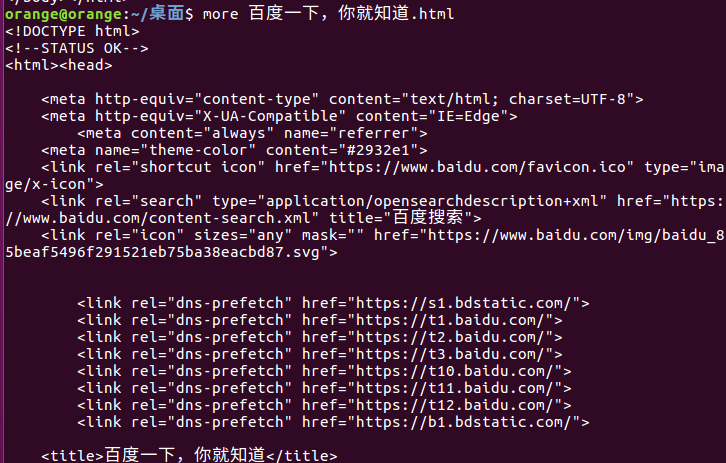Click the filename 百度一下，你就知道.html in command
Viewport: 726px width, 463px height.
pyautogui.click(x=351, y=13)
